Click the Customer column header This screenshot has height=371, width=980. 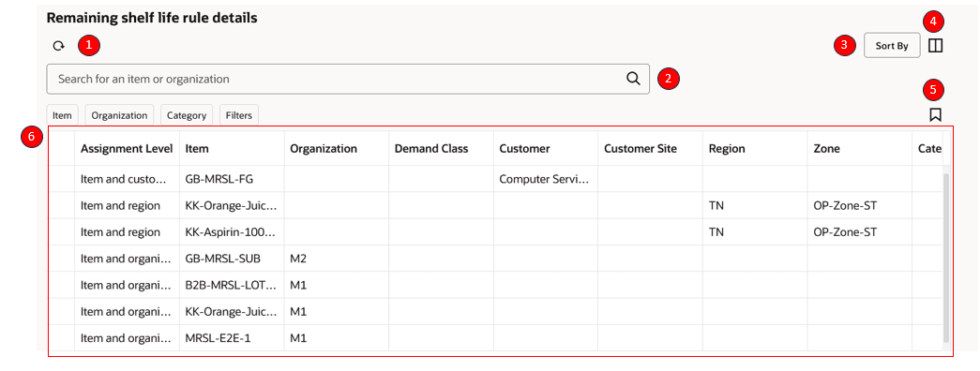point(546,149)
